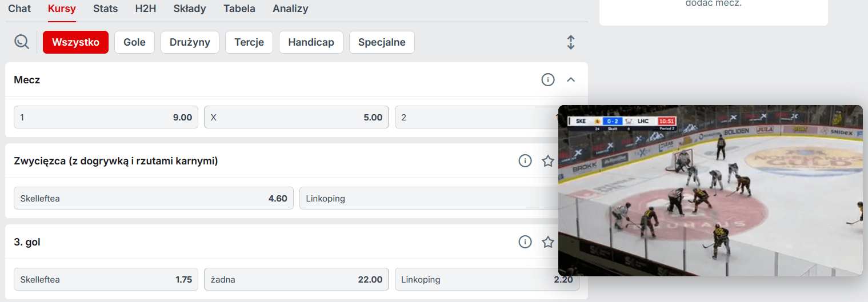Viewport: 868px width, 302px height.
Task: Select Skelleftea winner odds 4.60
Action: coord(153,198)
